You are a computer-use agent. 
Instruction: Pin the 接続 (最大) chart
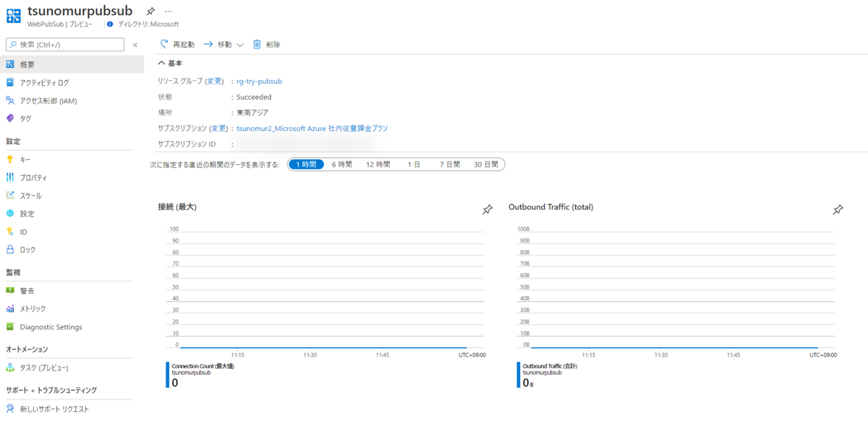tap(487, 209)
